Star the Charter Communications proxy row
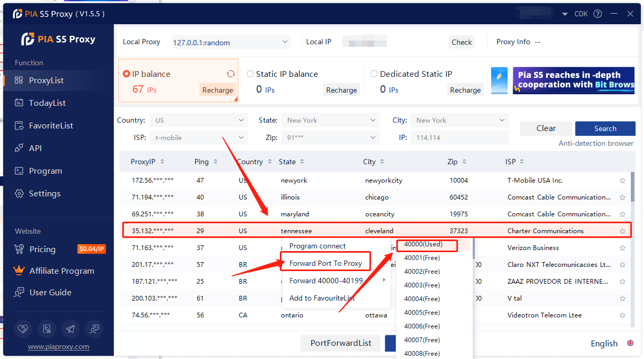This screenshot has width=644, height=359. [622, 231]
